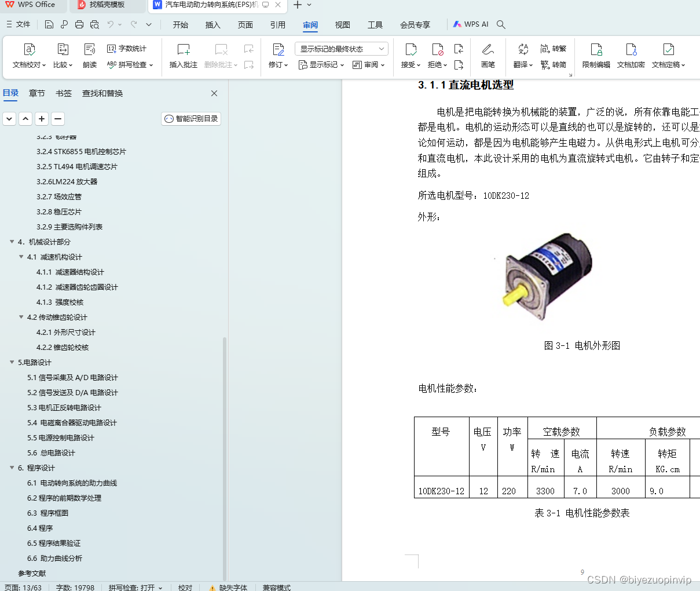Go to 3.2.4 STK6855 电机控制芯片

81,151
